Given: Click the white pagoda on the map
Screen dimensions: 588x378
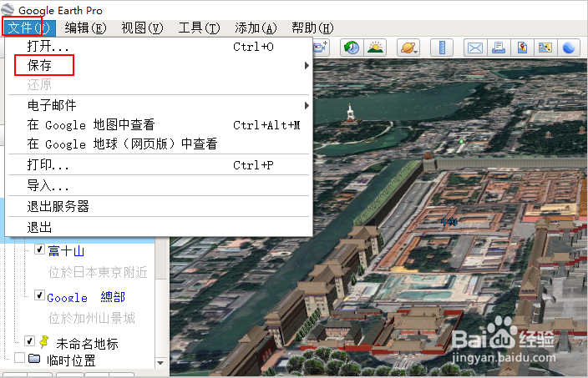Looking at the screenshot, I should click(x=351, y=113).
